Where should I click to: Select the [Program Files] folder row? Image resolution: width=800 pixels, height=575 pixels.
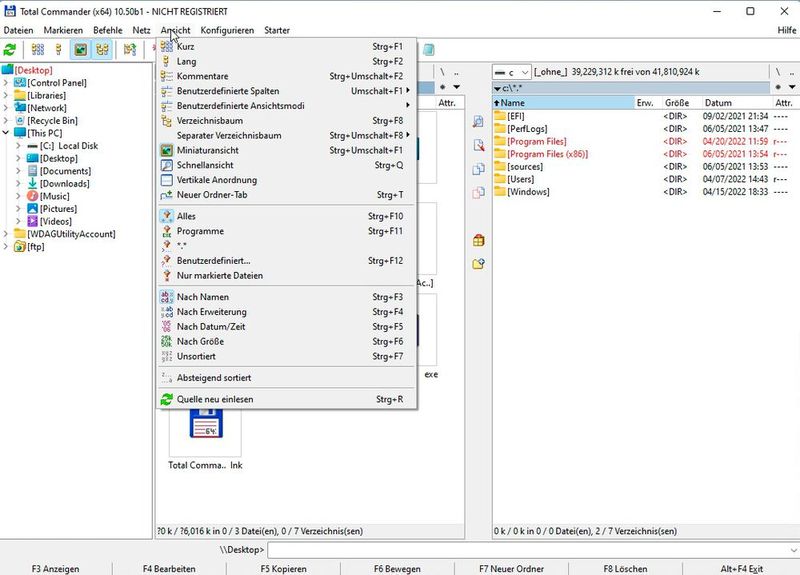[x=645, y=141]
